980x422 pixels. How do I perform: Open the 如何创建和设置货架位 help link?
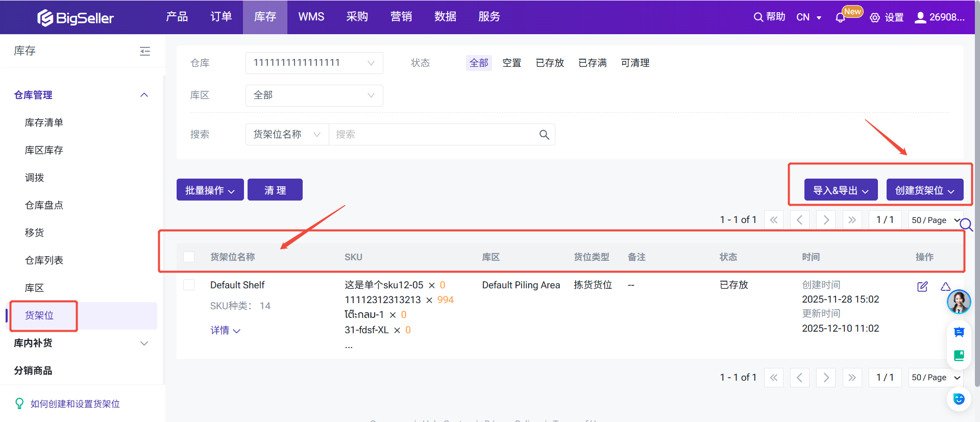coord(75,404)
